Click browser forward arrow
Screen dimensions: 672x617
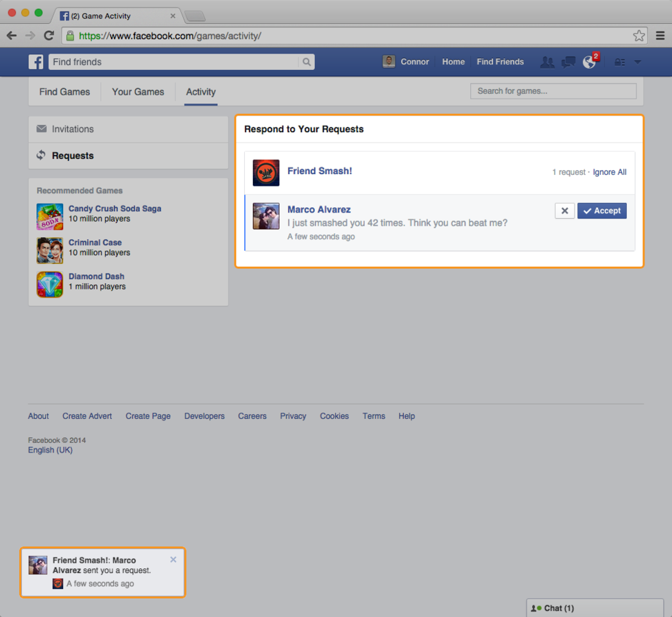pyautogui.click(x=30, y=36)
